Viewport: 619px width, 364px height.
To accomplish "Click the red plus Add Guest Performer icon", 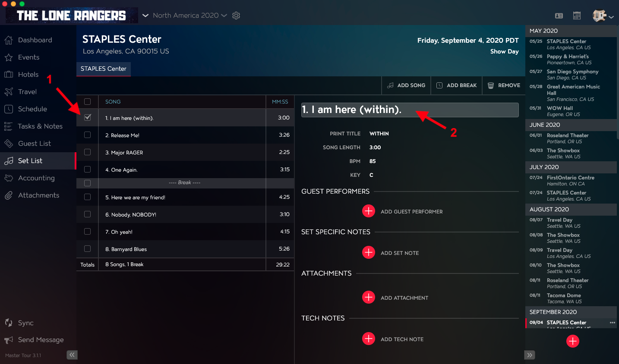I will pos(369,211).
